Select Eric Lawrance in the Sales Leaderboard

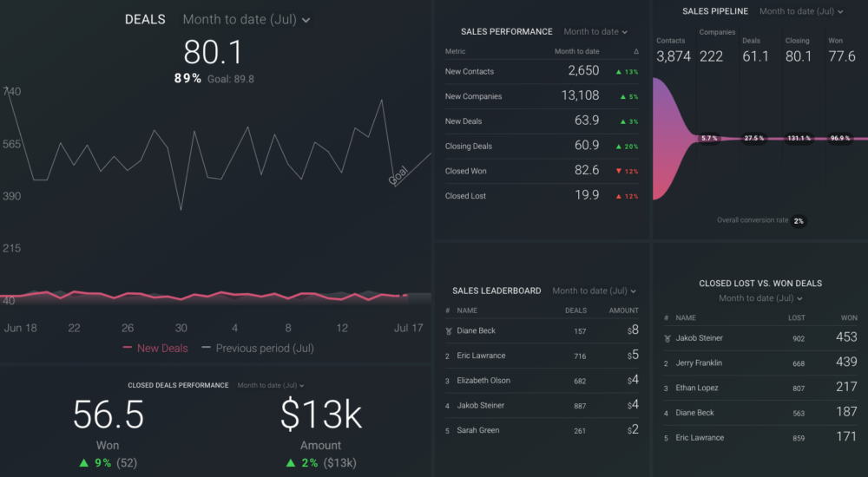click(x=481, y=356)
